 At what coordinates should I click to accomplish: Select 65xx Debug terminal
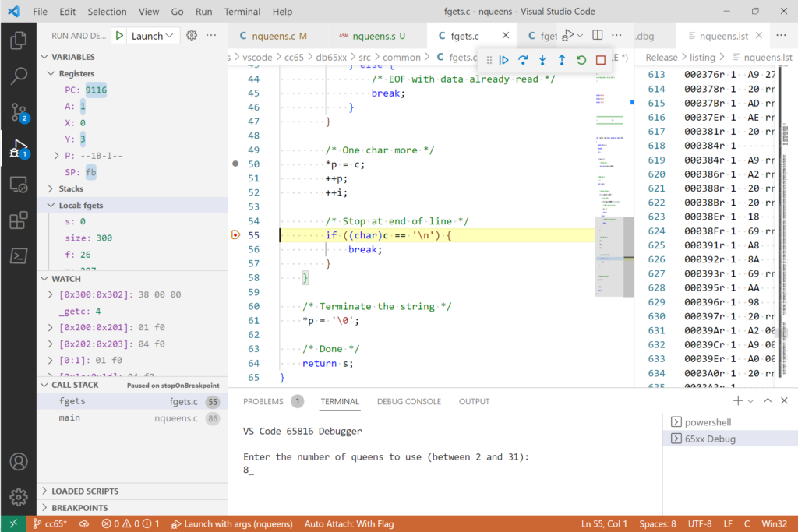pos(730,439)
